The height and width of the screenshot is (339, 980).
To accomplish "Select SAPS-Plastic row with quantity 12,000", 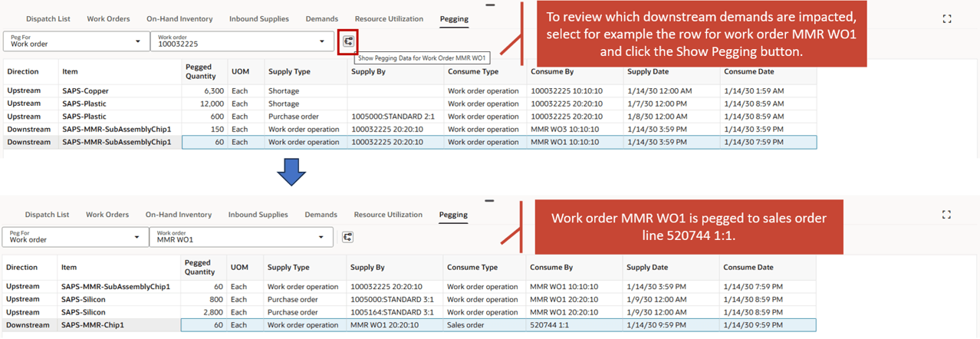I will tap(409, 104).
